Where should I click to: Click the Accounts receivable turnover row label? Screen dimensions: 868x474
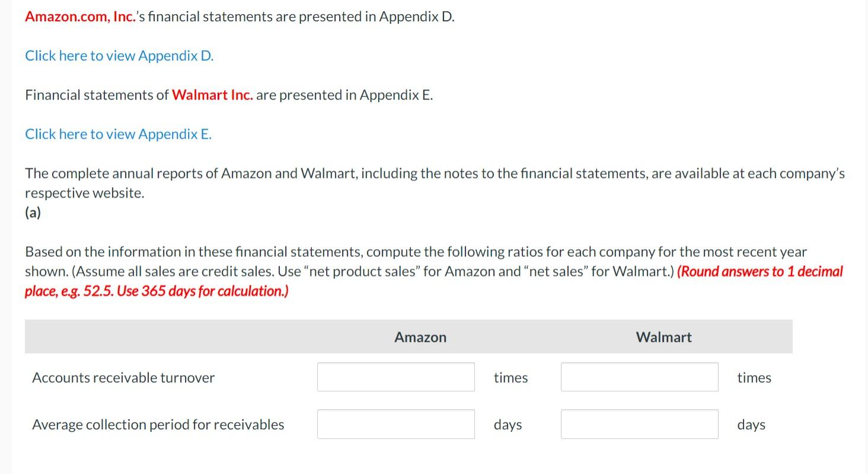[123, 377]
